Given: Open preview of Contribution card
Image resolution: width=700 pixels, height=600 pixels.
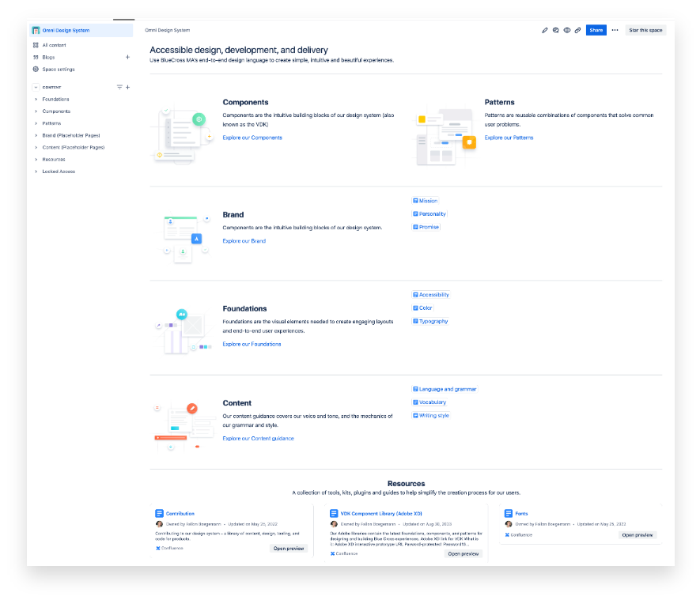Looking at the screenshot, I should (x=289, y=549).
